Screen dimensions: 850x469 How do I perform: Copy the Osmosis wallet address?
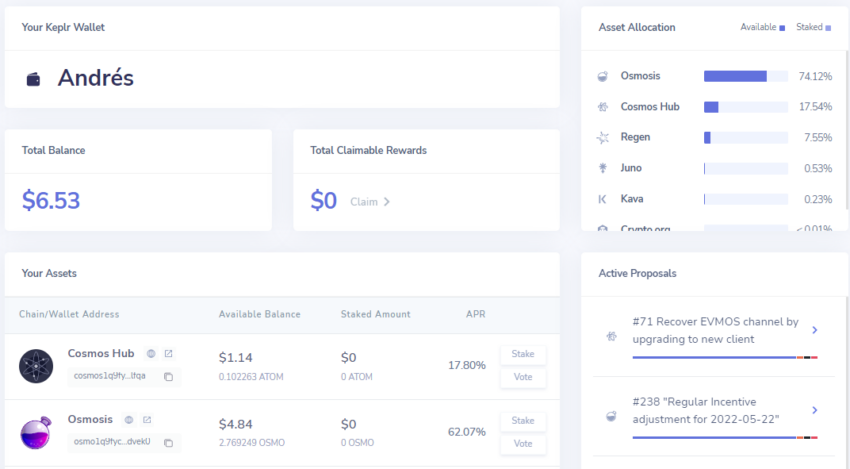click(x=169, y=443)
